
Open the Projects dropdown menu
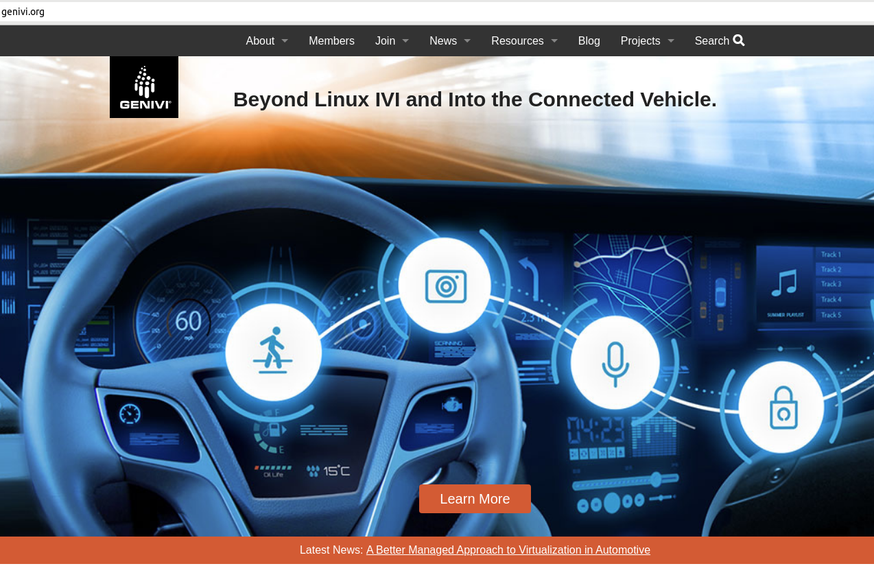647,41
